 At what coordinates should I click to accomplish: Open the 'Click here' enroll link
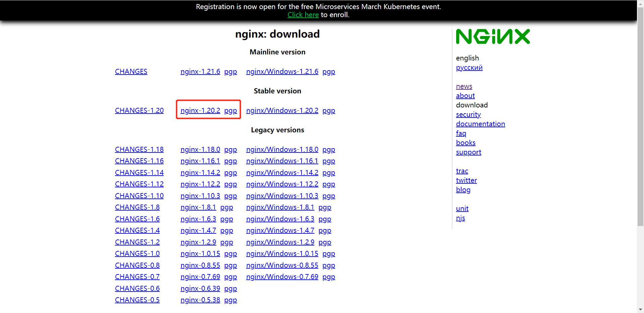(303, 15)
